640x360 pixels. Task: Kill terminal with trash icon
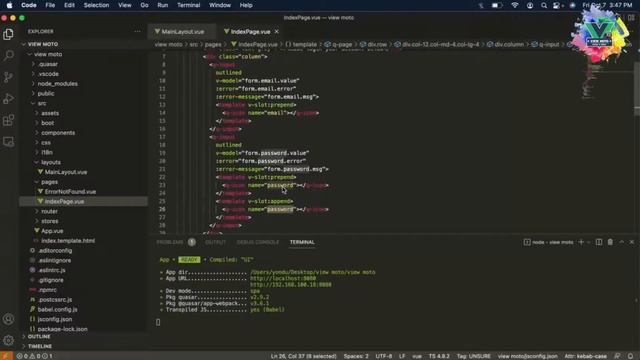(610, 242)
